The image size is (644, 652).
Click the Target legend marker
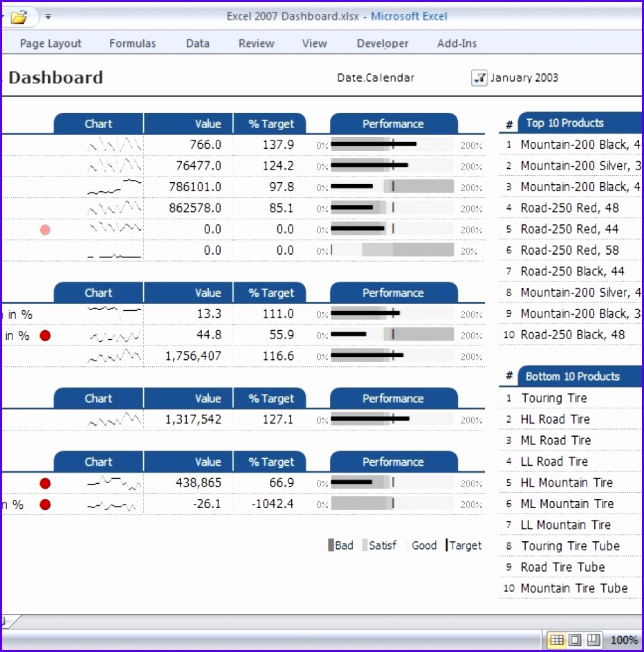pos(447,545)
